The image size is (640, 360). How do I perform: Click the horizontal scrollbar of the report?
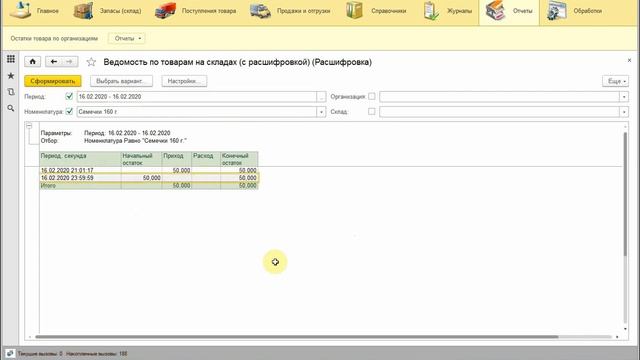click(x=297, y=337)
